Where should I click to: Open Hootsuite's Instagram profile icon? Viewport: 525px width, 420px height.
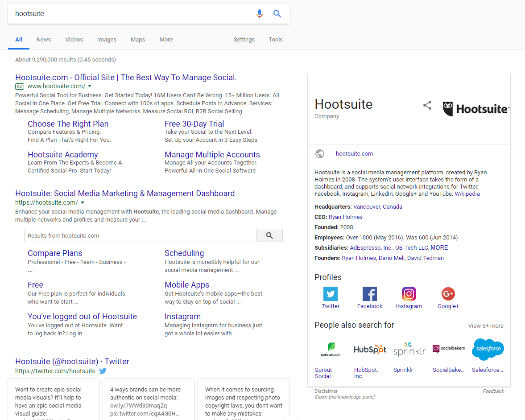pyautogui.click(x=409, y=294)
